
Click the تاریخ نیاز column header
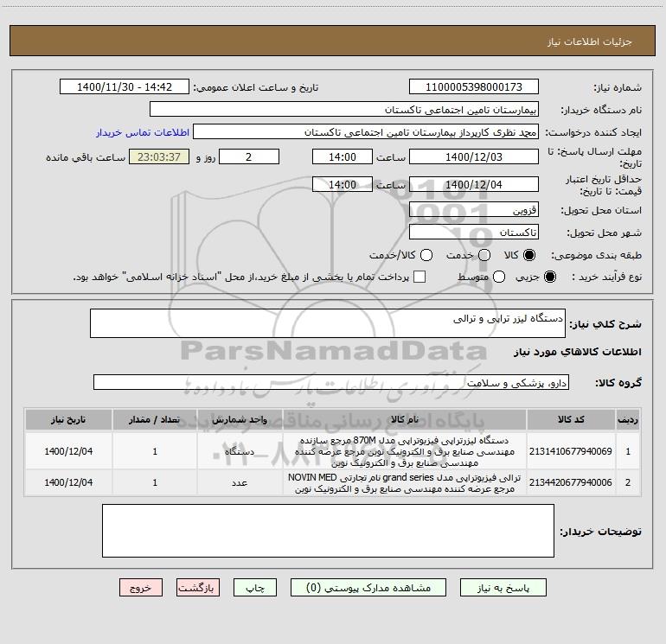point(68,419)
